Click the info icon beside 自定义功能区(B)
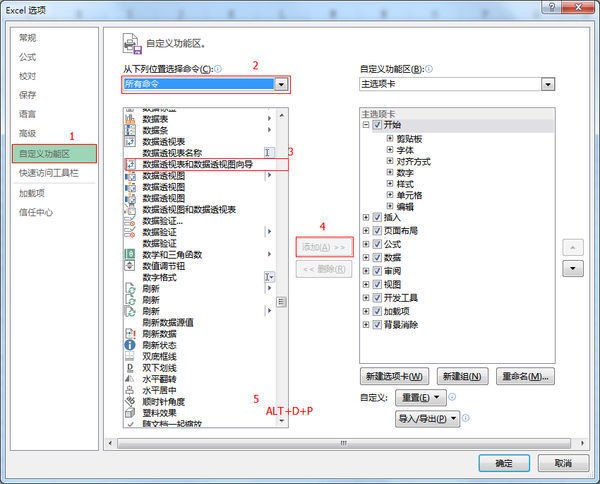 pos(429,69)
